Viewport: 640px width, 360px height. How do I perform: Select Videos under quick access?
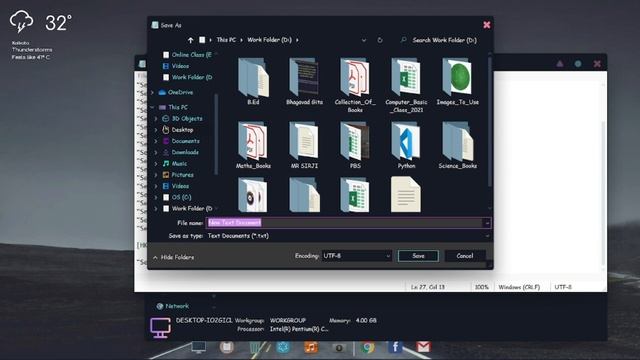tap(176, 66)
